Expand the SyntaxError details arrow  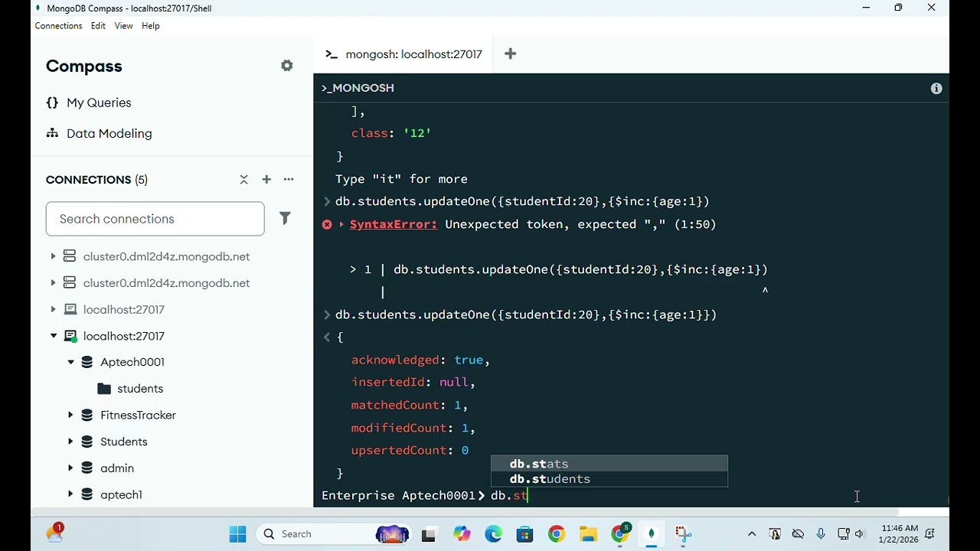pos(341,224)
